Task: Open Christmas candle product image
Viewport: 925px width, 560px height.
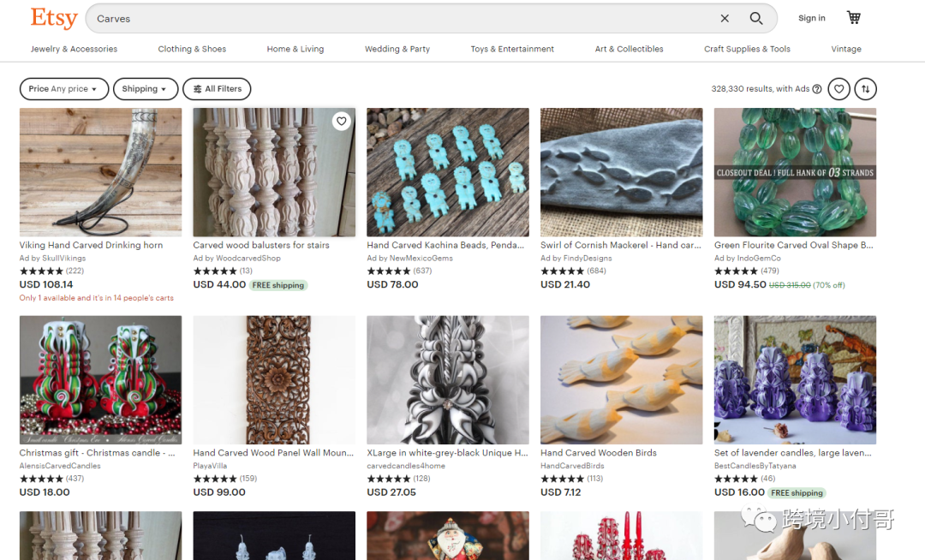Action: pyautogui.click(x=100, y=379)
